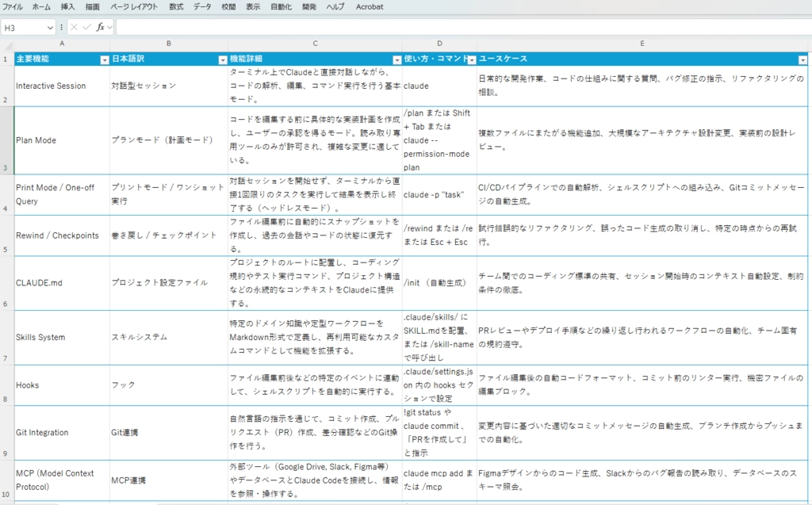Click the formula bar cancel X icon
Viewport: 812px width, 505px height.
pos(74,27)
